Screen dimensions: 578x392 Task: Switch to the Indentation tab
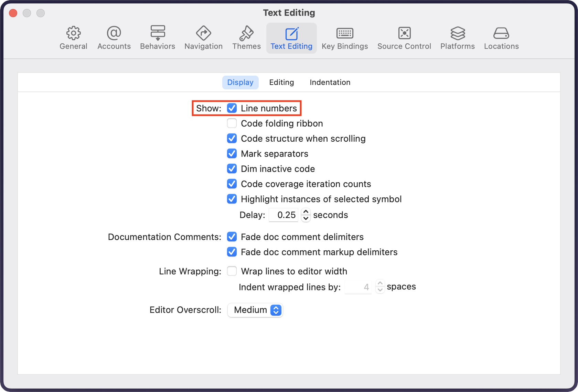coord(330,83)
